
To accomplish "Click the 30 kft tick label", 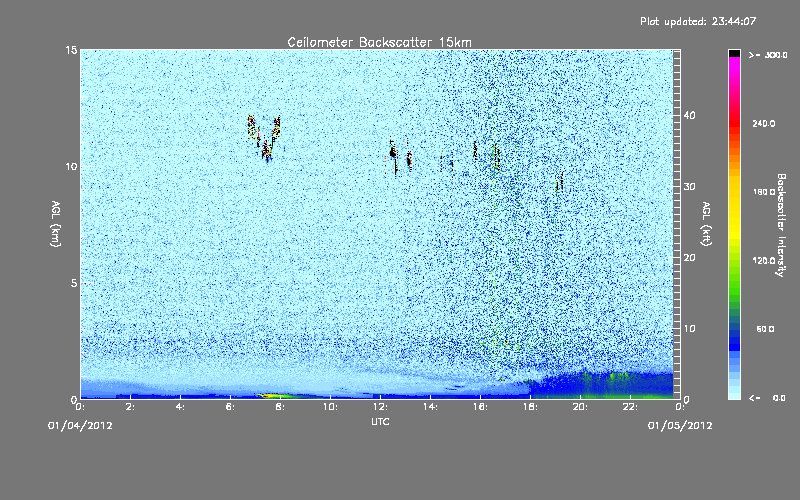I will pyautogui.click(x=689, y=186).
